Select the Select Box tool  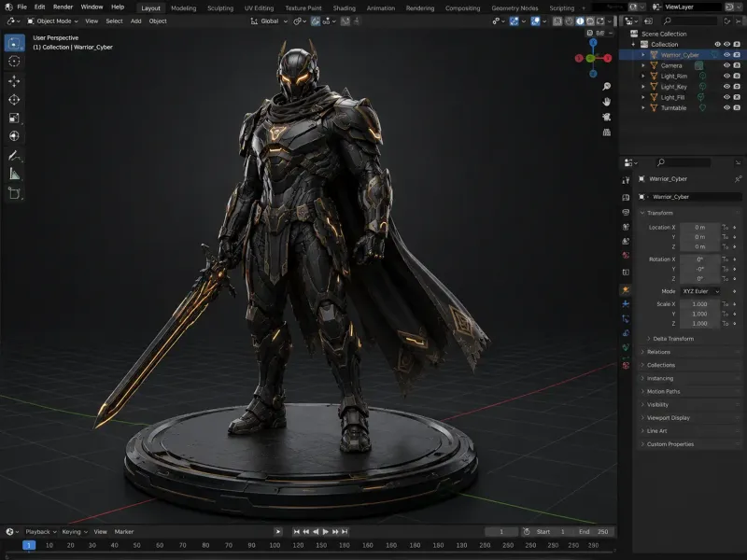(x=14, y=43)
